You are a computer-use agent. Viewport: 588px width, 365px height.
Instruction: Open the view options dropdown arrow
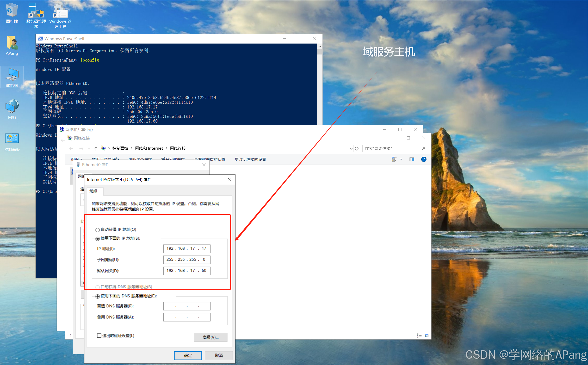tap(401, 159)
